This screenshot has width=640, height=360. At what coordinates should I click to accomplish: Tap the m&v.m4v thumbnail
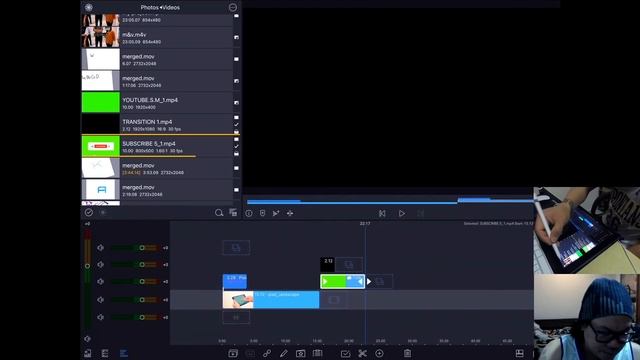coord(101,37)
